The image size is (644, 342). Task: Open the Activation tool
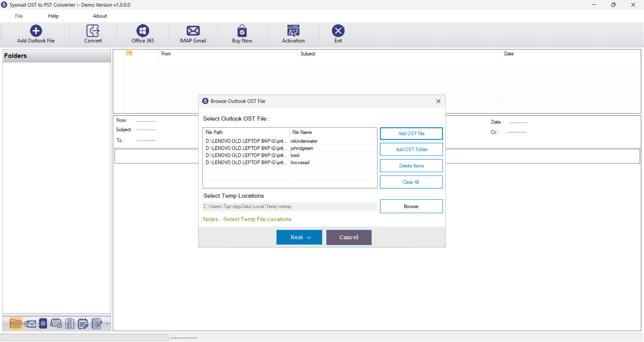[x=293, y=34]
